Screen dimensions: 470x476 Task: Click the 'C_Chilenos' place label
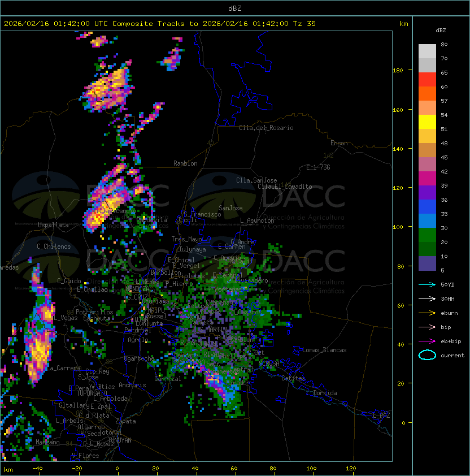tap(54, 246)
